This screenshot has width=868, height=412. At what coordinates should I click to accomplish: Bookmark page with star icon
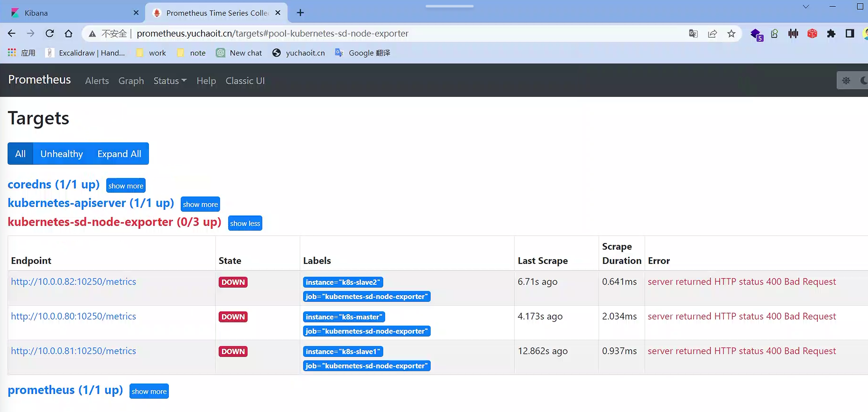[731, 33]
